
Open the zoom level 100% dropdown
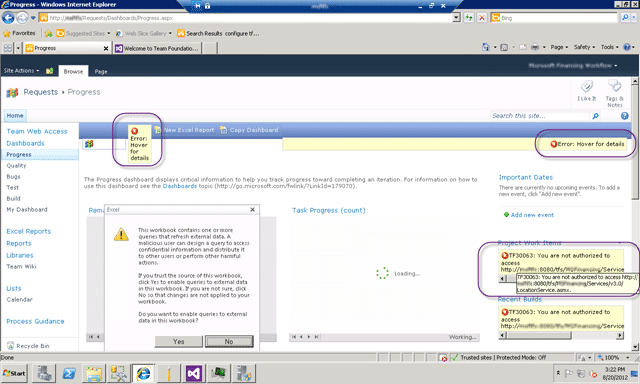click(x=613, y=357)
